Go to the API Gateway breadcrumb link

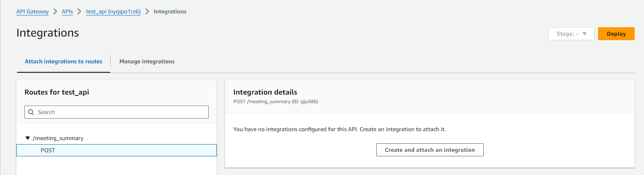pos(33,11)
